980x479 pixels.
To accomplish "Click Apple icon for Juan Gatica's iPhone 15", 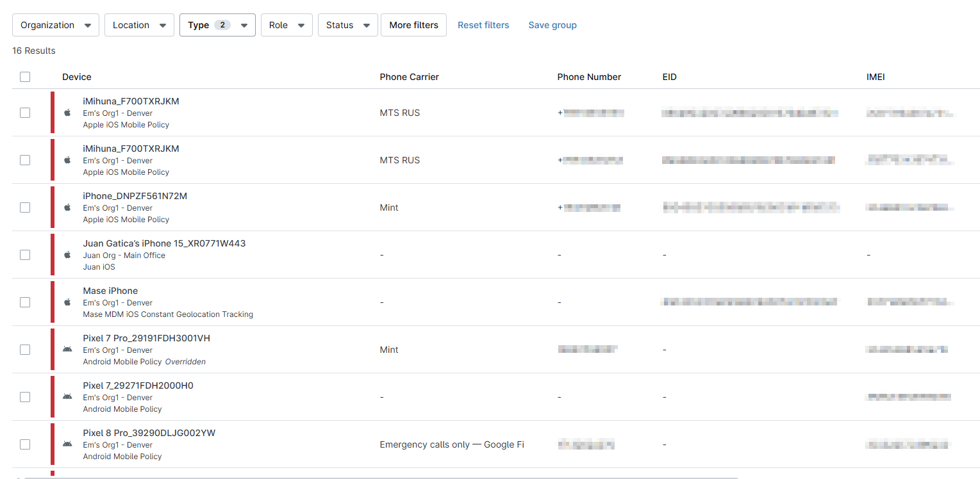I will point(67,255).
